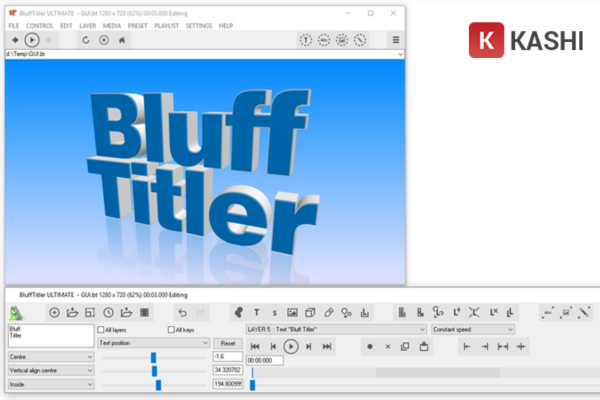The width and height of the screenshot is (600, 400).
Task: Click the dashed-circle T text icon
Action: point(305,40)
